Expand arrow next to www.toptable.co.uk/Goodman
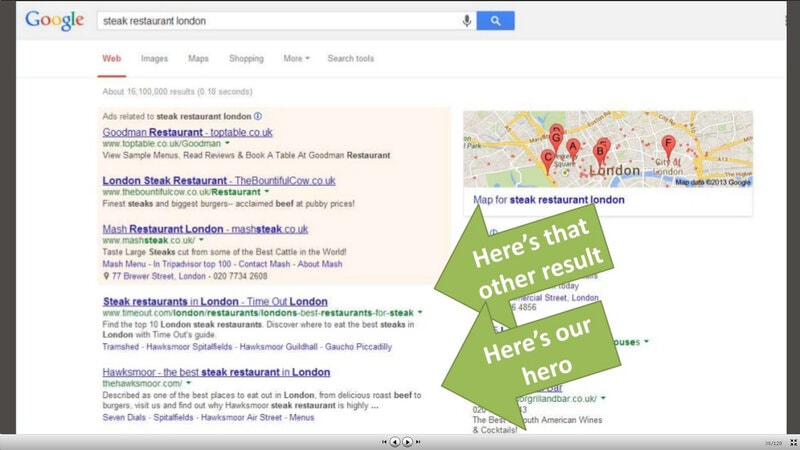Screen dimensions: 800x450 click(x=228, y=143)
